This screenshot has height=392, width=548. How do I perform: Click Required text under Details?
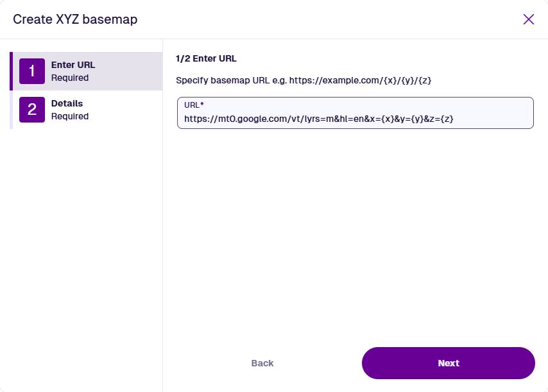pos(70,117)
